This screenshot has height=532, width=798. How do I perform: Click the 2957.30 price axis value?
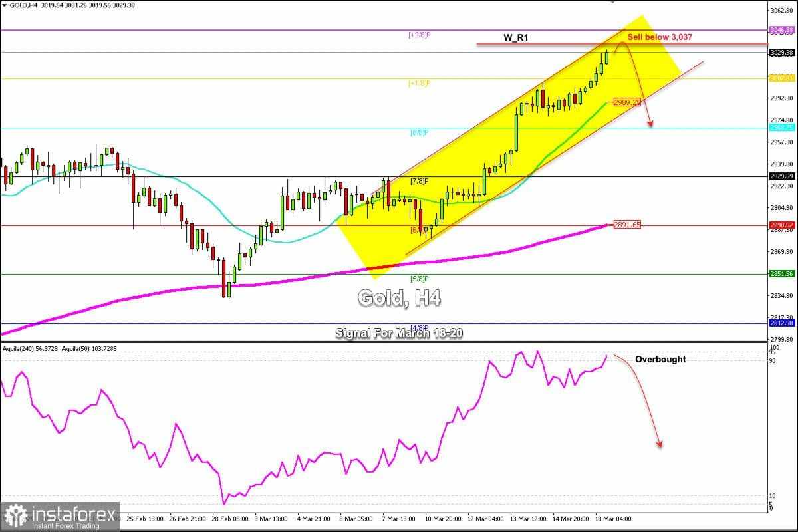pos(782,142)
